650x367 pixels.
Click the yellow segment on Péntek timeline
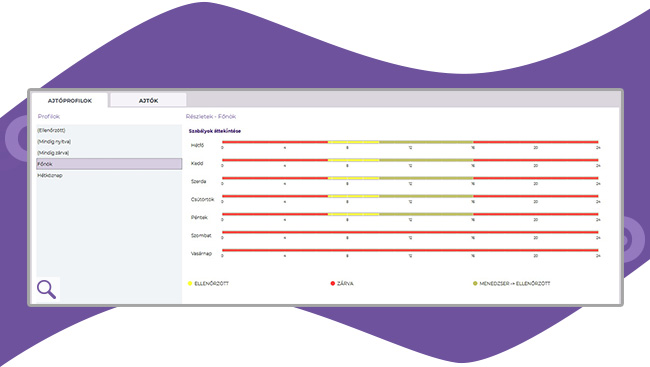click(353, 214)
